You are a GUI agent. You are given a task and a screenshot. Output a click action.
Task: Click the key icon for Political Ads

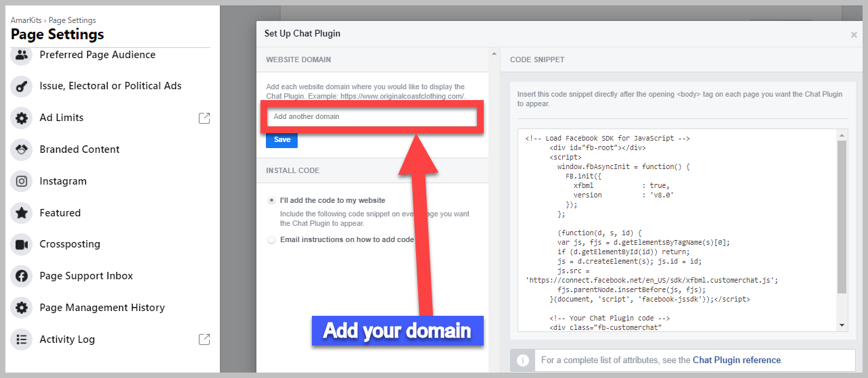point(22,87)
